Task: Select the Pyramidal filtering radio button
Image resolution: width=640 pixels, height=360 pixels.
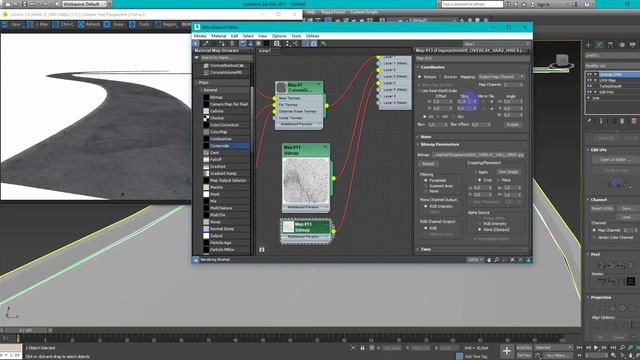Action: coord(426,180)
